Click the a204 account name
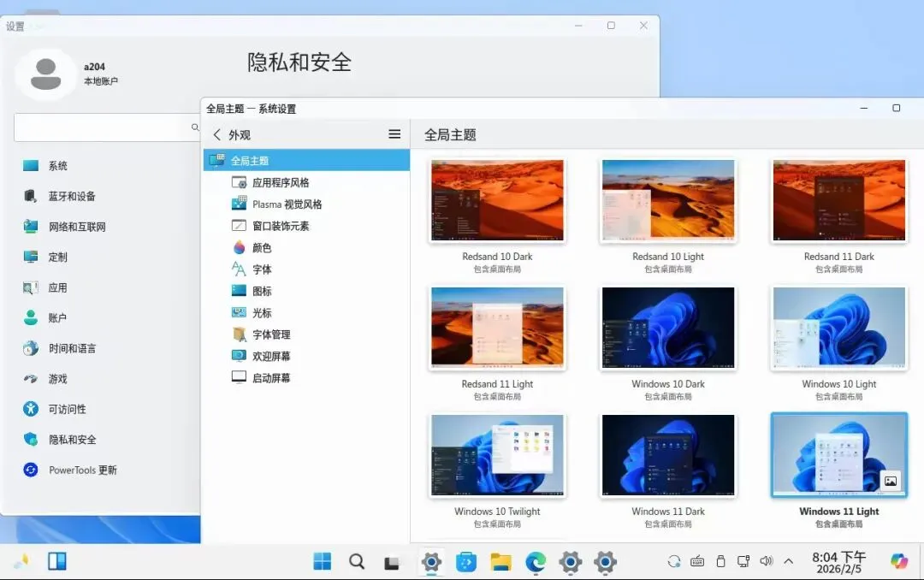The width and height of the screenshot is (924, 580). click(94, 68)
